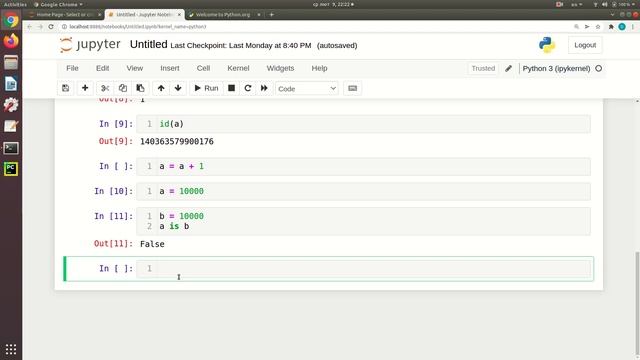
Task: Go forward in browser history
Action: (40, 27)
